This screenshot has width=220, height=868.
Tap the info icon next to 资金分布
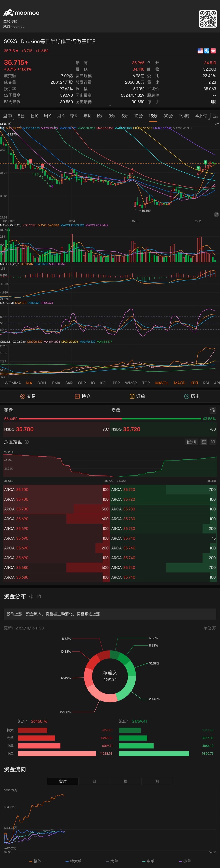pyautogui.click(x=31, y=596)
